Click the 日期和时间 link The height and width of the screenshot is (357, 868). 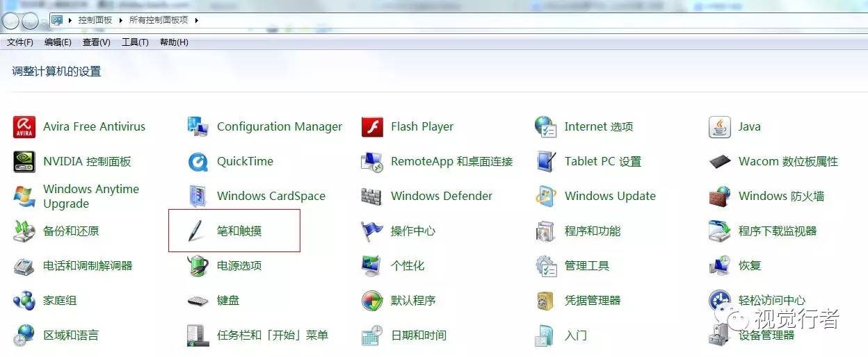[x=419, y=335]
